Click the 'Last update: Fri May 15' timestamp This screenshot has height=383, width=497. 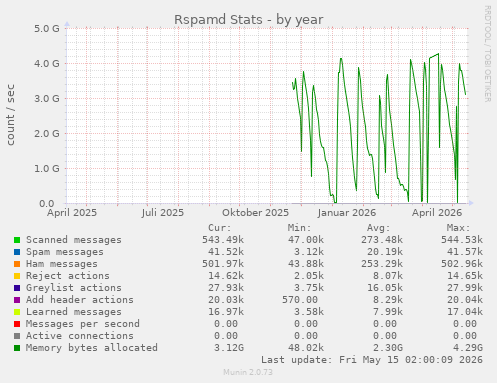point(372,360)
